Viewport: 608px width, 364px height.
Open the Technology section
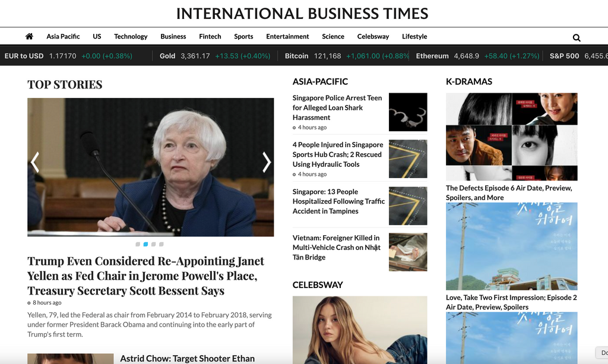click(131, 36)
